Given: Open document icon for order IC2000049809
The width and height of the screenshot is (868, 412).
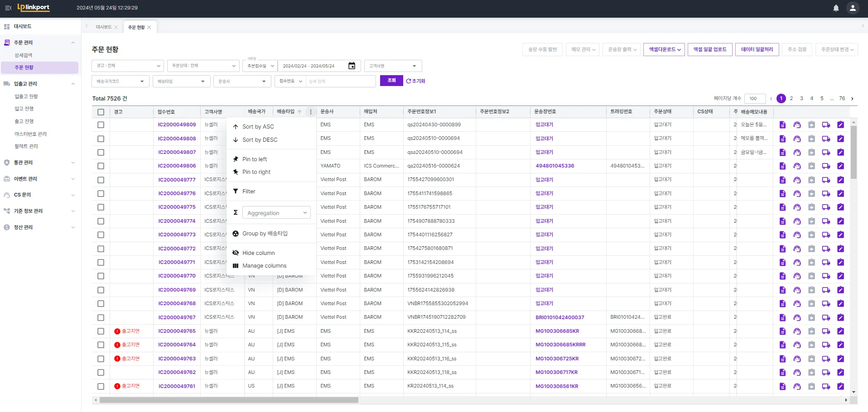Looking at the screenshot, I should pyautogui.click(x=782, y=125).
